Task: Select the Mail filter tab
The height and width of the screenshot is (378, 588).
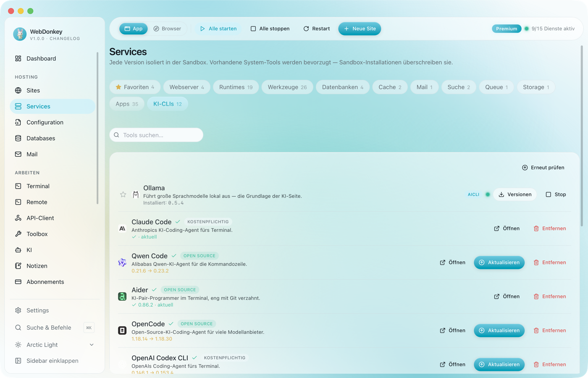Action: [425, 87]
